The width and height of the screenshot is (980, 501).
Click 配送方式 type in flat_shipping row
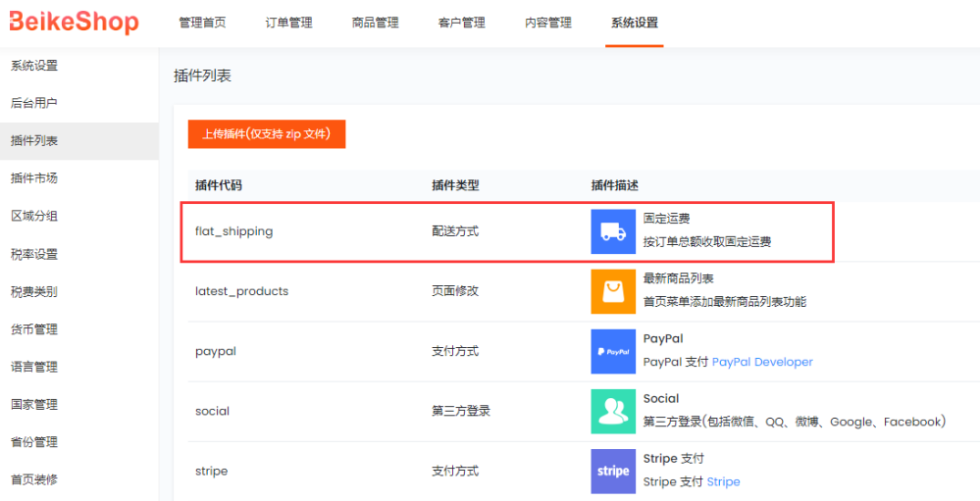click(455, 231)
